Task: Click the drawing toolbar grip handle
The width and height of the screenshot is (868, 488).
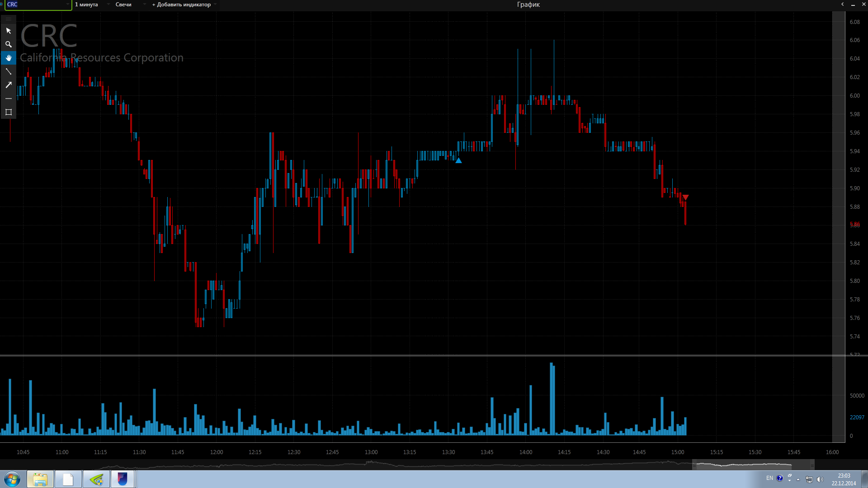Action: (x=8, y=19)
